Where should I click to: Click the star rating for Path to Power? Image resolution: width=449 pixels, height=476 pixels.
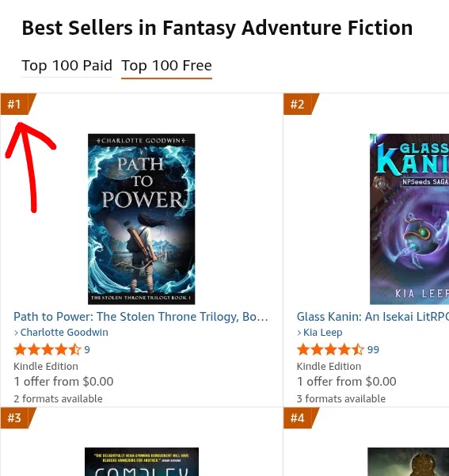48,349
